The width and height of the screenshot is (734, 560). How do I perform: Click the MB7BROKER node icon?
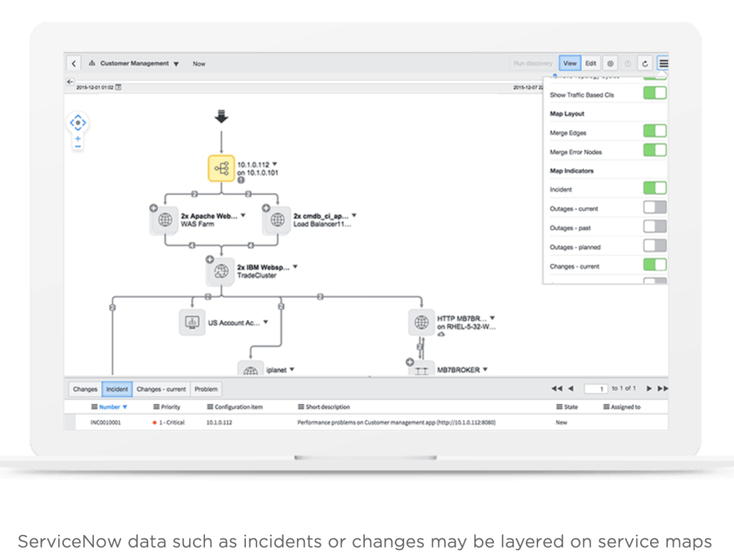(x=422, y=370)
